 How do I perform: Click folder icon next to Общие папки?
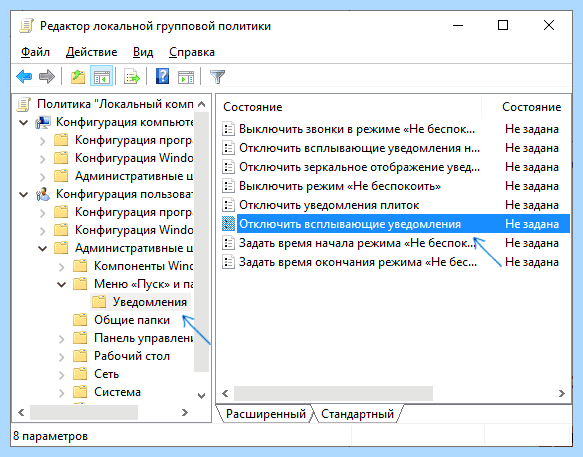[80, 320]
